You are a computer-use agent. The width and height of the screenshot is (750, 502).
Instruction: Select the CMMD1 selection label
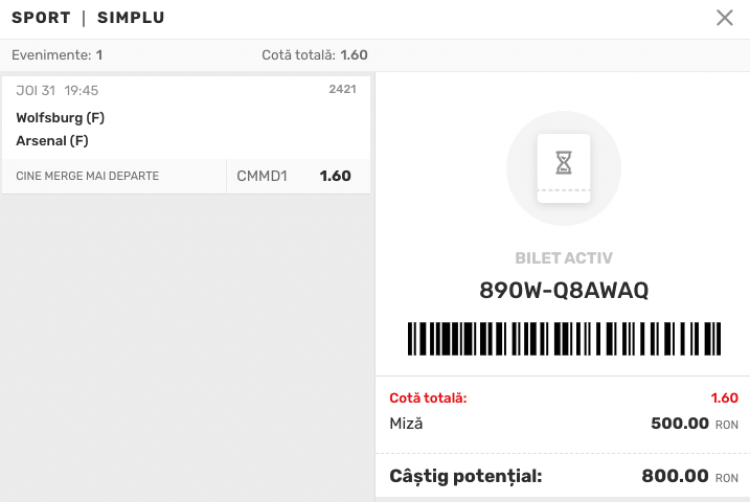tap(262, 176)
